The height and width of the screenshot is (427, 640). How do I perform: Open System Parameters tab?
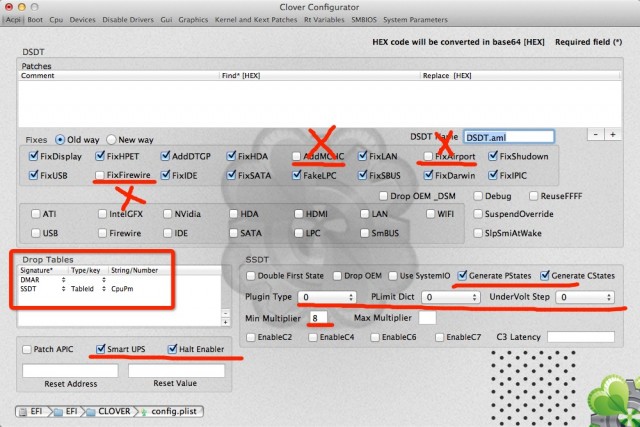click(415, 20)
